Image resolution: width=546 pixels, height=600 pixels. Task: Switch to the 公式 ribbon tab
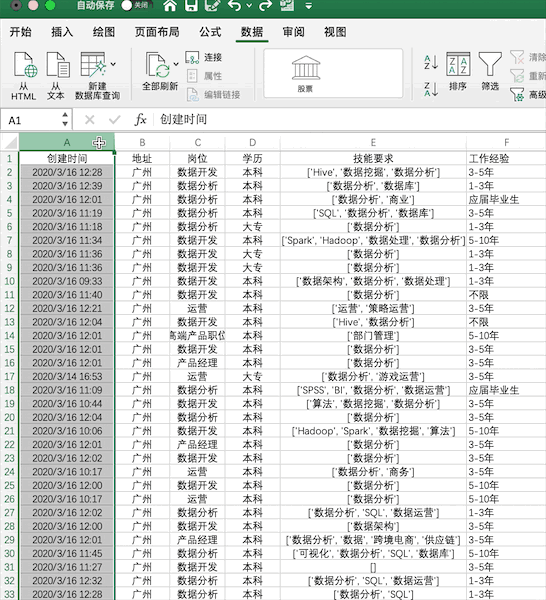(x=210, y=32)
